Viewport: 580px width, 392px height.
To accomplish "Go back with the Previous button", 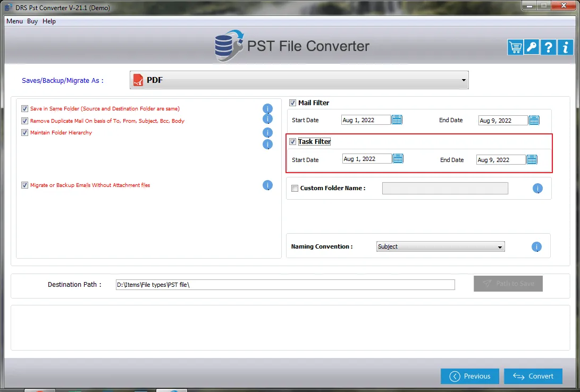I will [x=469, y=376].
